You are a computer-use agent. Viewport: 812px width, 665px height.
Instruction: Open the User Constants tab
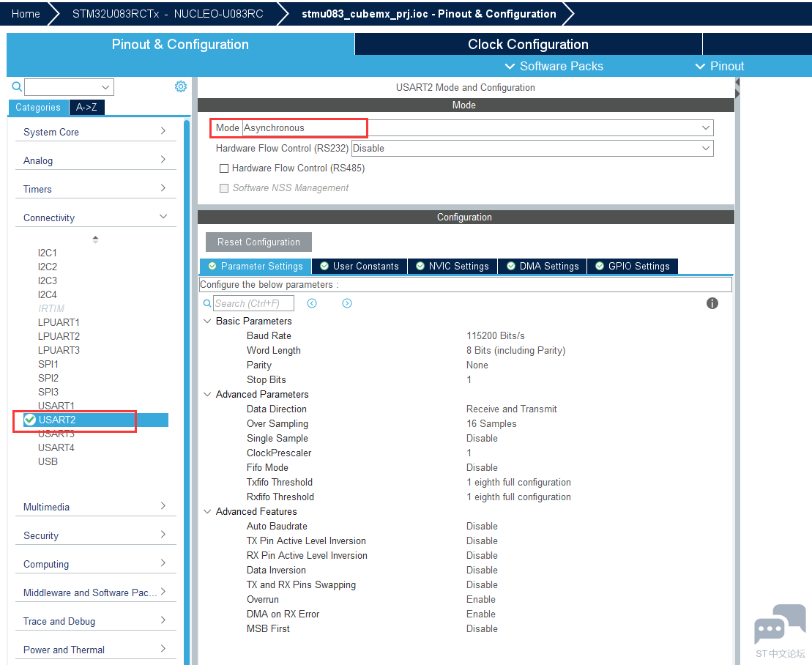360,266
